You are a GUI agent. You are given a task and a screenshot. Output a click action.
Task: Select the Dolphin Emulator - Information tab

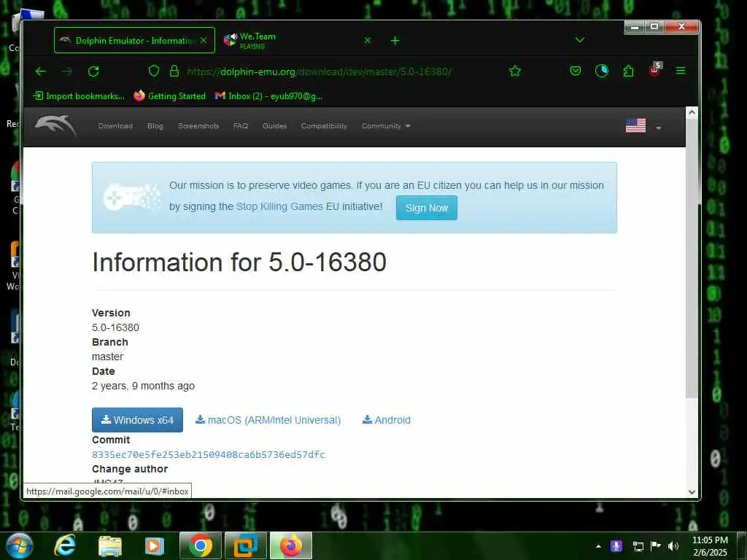coord(134,41)
